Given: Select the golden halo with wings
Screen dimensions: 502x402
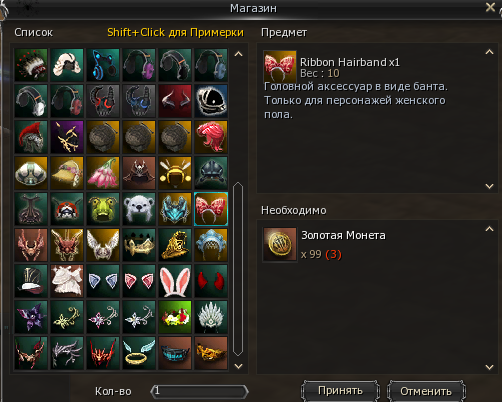Looking at the screenshot, I should [x=139, y=353].
